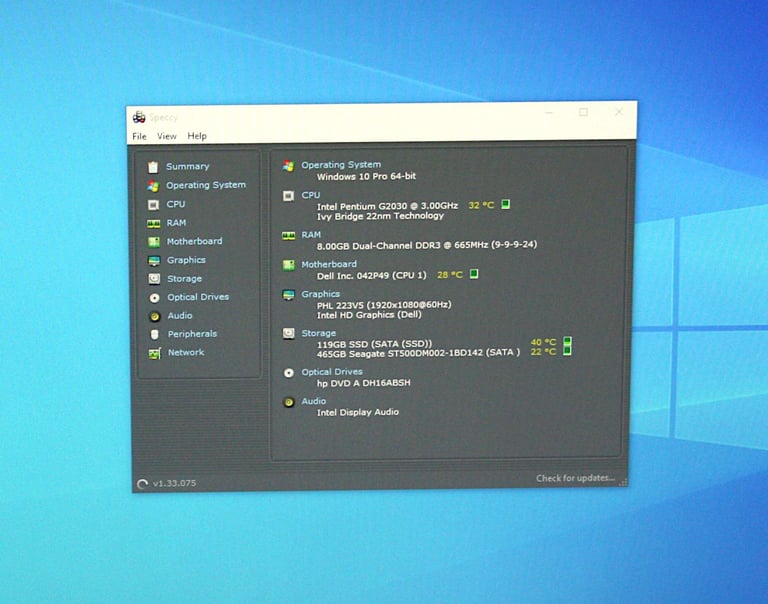This screenshot has height=604, width=768.
Task: Select Operating System in the sidebar list
Action: coord(206,185)
